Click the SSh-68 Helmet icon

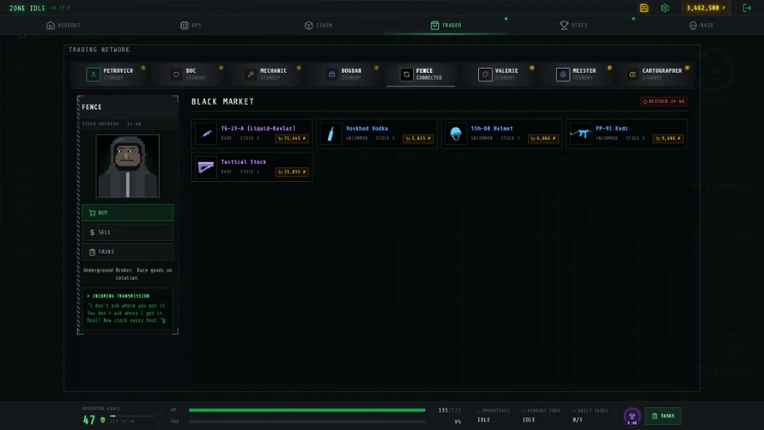click(456, 133)
